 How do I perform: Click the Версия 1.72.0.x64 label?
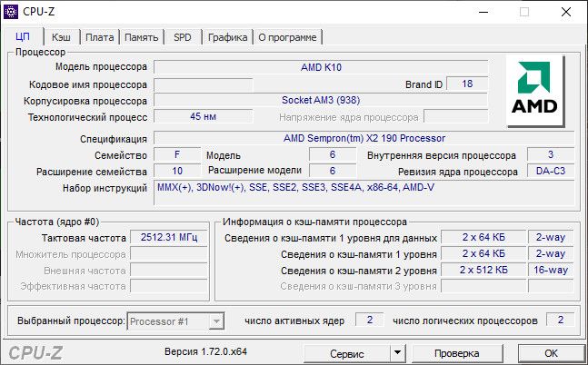pyautogui.click(x=205, y=352)
